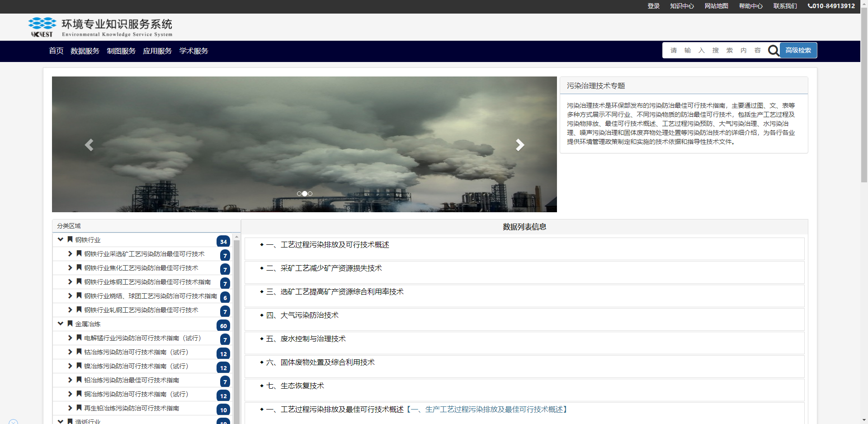Collapse the 钢铁行业 tree category
The width and height of the screenshot is (868, 424).
(61, 239)
